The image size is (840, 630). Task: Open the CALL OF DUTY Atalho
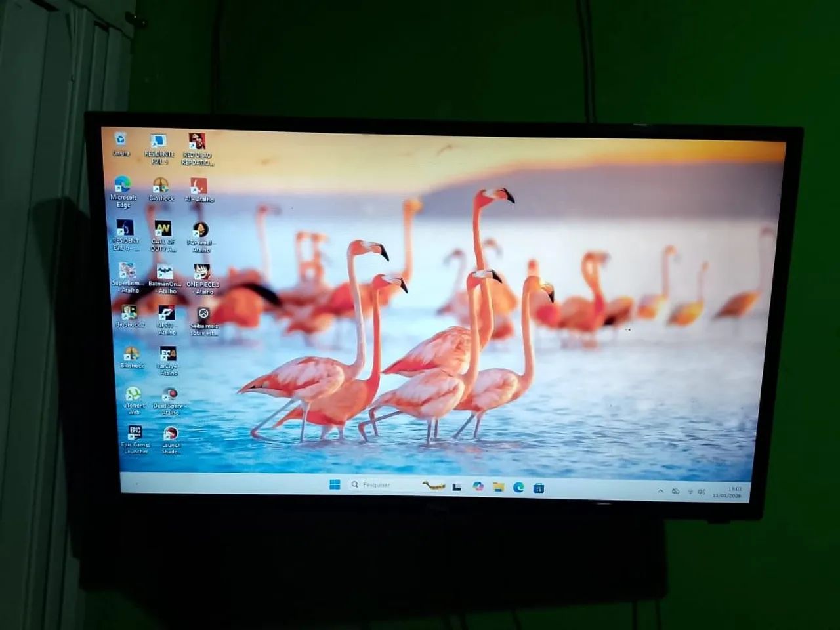(x=162, y=228)
